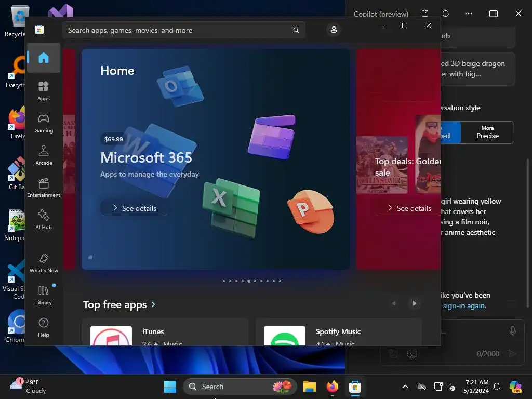Select the first carousel page dot
Viewport: 532px width, 399px height.
(x=224, y=281)
